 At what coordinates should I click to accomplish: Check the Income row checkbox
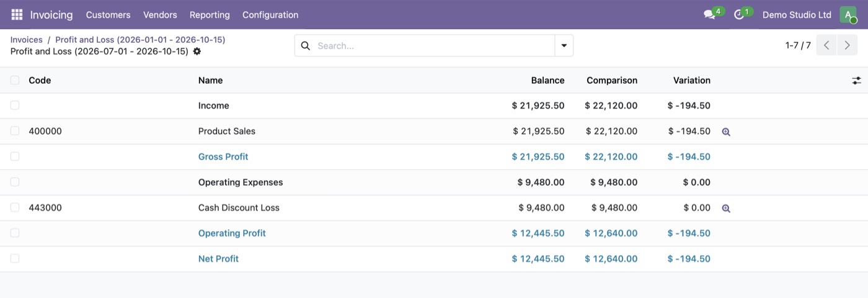(x=15, y=106)
